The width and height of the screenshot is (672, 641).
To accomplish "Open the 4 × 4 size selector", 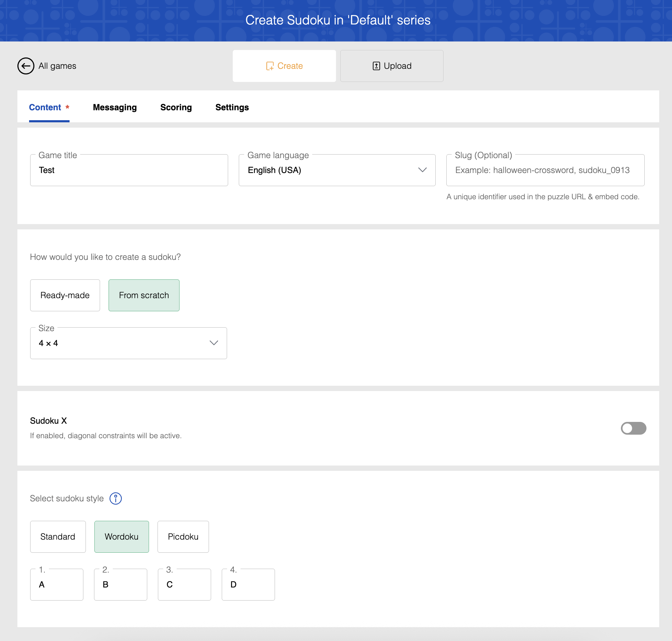I will pyautogui.click(x=128, y=343).
